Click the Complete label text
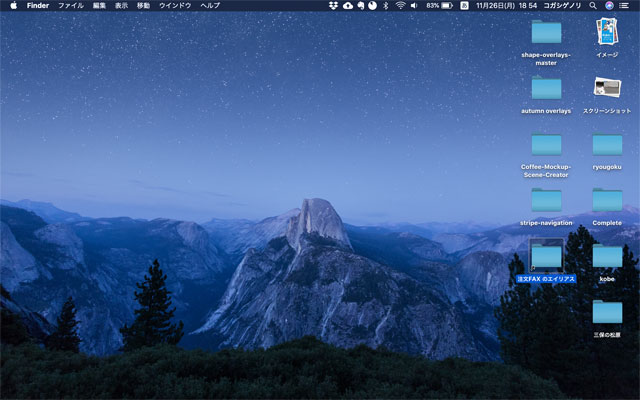The width and height of the screenshot is (640, 400). pyautogui.click(x=607, y=223)
